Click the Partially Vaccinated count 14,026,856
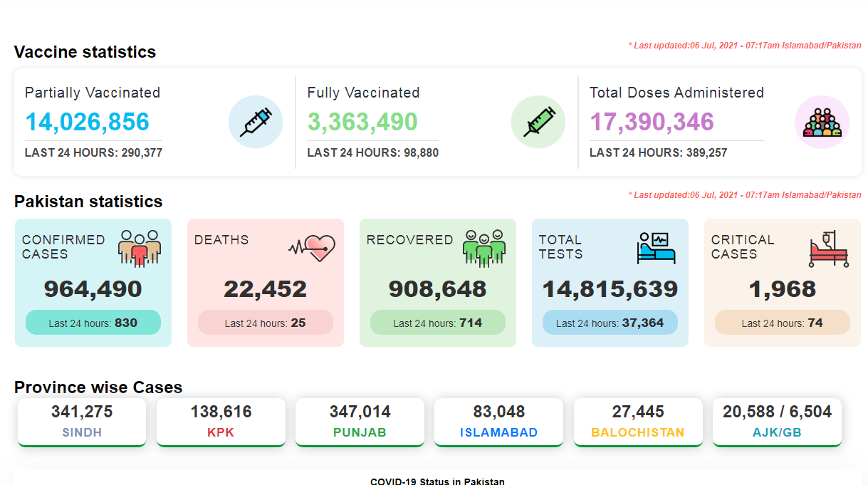 [88, 122]
